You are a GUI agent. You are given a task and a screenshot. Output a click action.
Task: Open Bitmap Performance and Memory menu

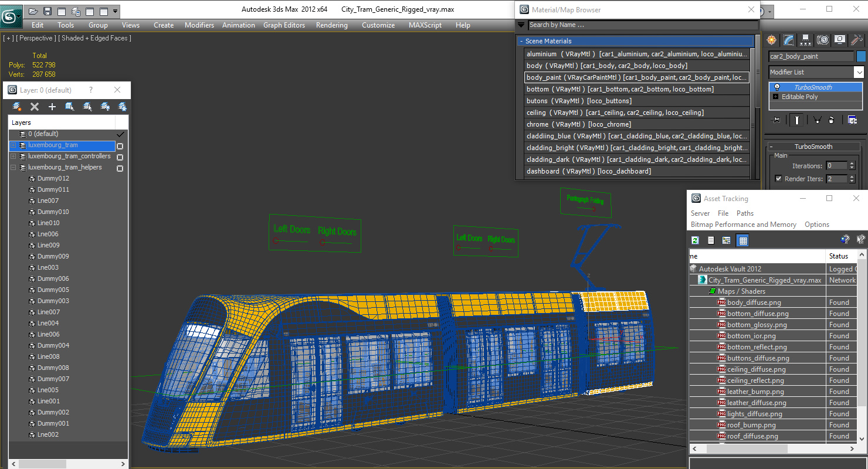click(744, 225)
